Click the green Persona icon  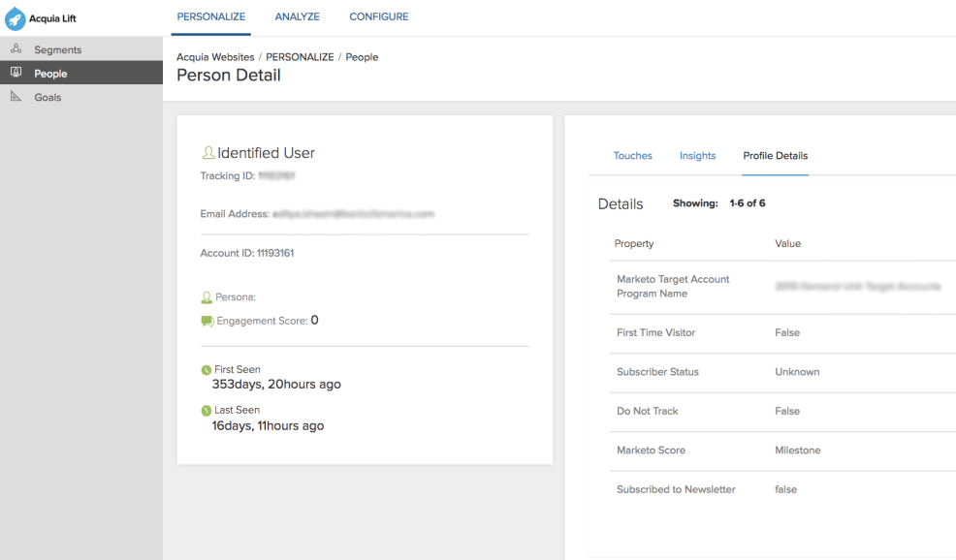[206, 297]
